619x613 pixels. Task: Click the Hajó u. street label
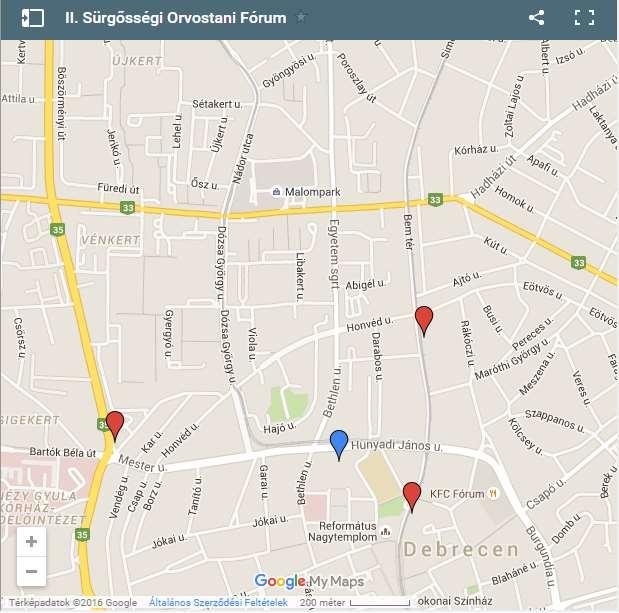pyautogui.click(x=279, y=427)
